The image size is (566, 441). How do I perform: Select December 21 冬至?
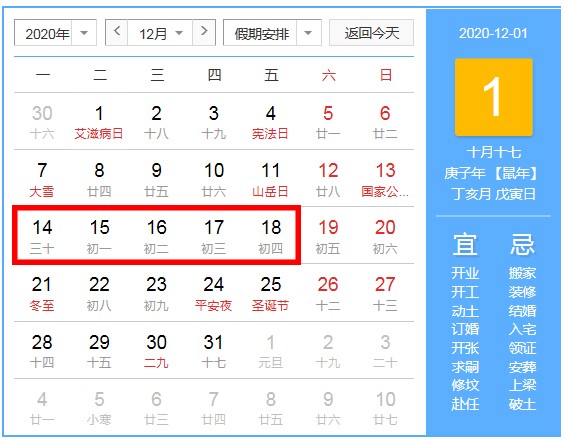pyautogui.click(x=42, y=293)
